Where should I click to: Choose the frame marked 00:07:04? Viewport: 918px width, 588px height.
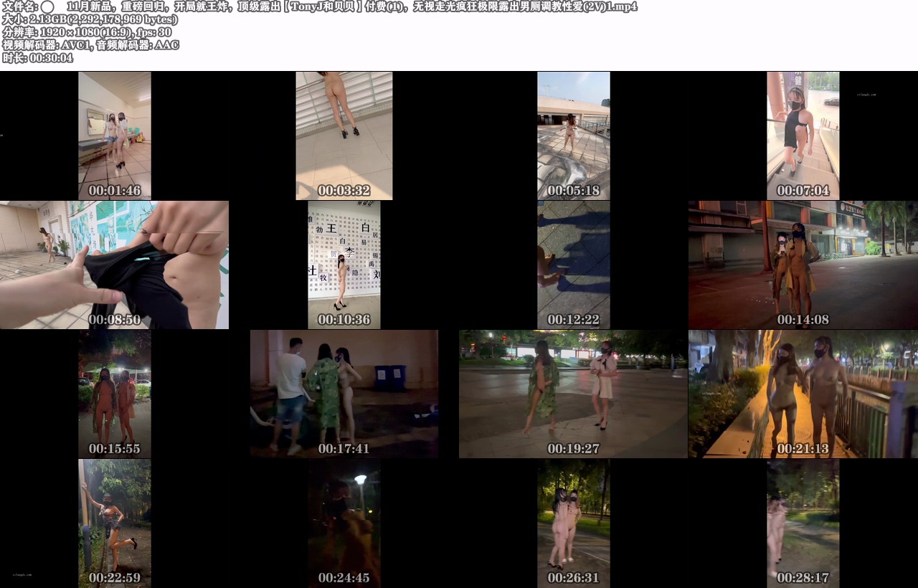coord(803,136)
